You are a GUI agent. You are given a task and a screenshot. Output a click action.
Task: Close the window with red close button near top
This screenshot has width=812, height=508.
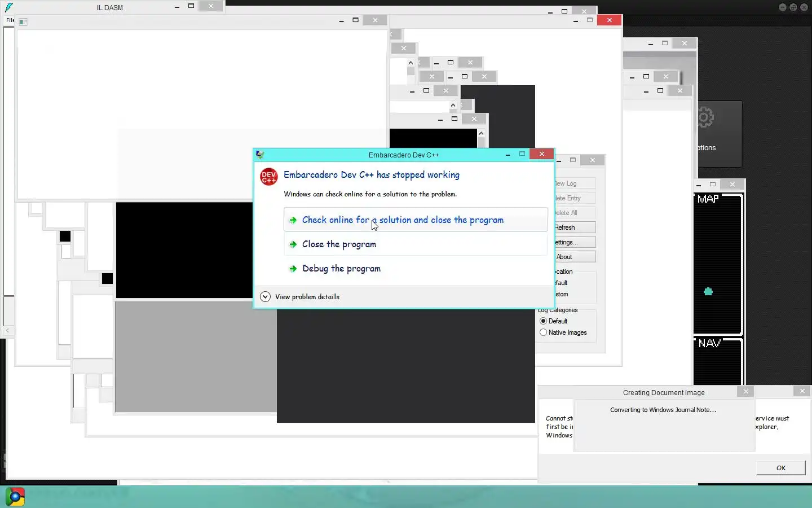[609, 20]
